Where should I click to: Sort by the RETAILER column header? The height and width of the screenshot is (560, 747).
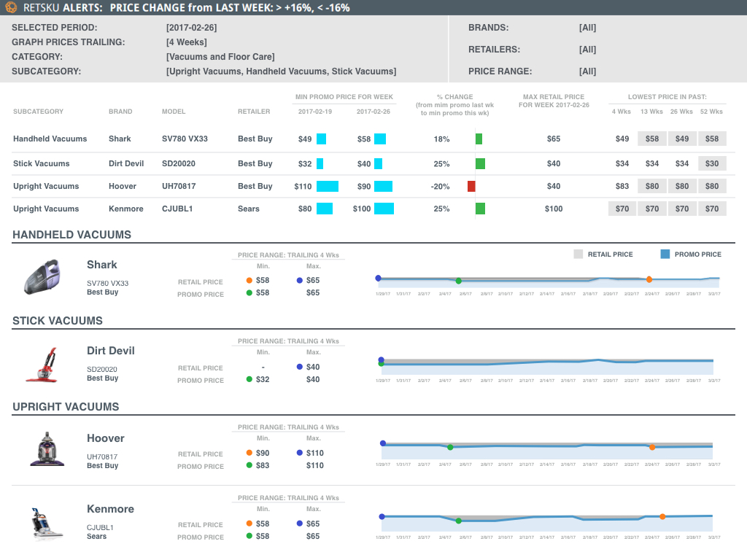pos(254,112)
